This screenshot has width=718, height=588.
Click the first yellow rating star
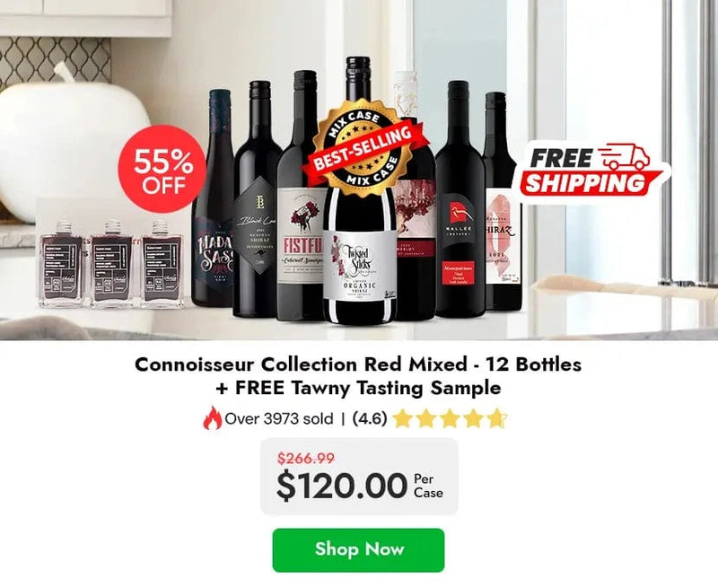click(x=402, y=418)
